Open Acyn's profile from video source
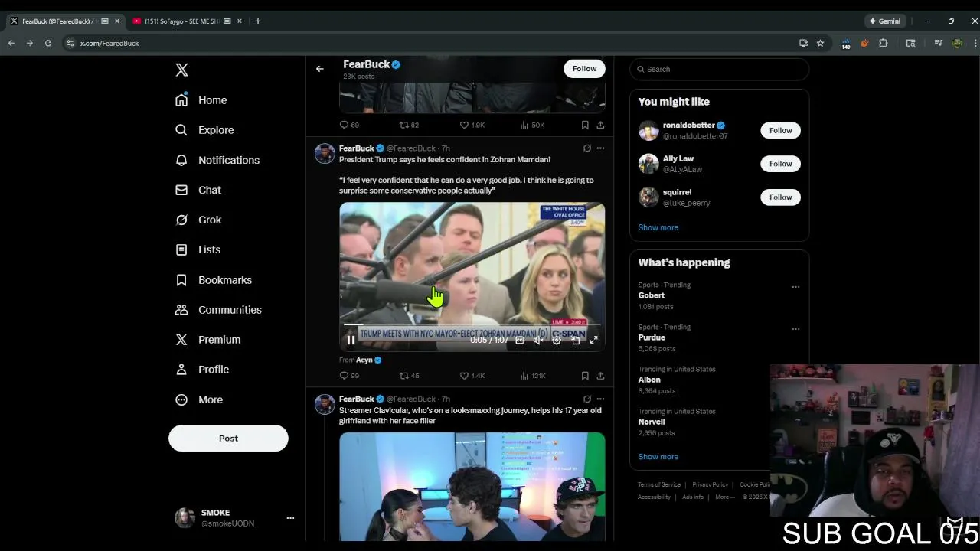 coord(364,360)
